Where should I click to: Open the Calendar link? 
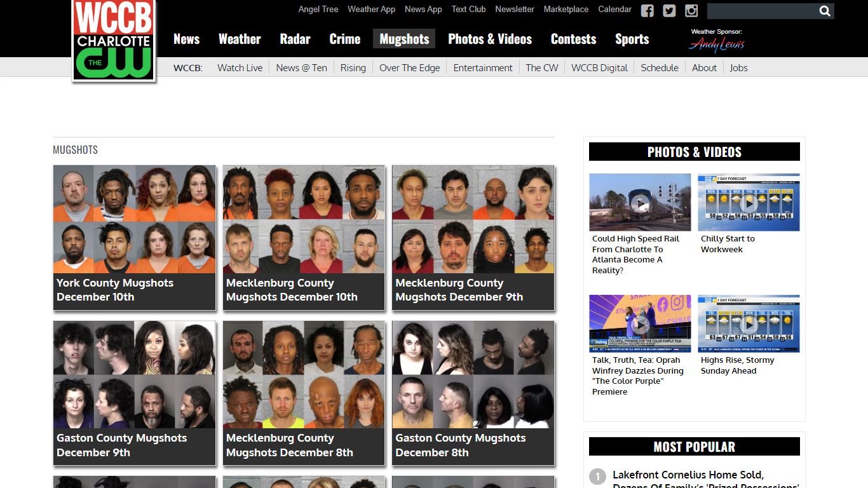[614, 10]
